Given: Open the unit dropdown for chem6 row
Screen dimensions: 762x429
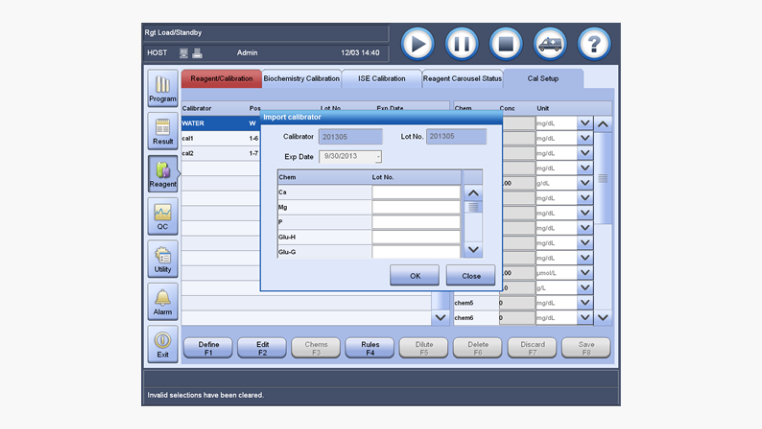Looking at the screenshot, I should tap(585, 318).
